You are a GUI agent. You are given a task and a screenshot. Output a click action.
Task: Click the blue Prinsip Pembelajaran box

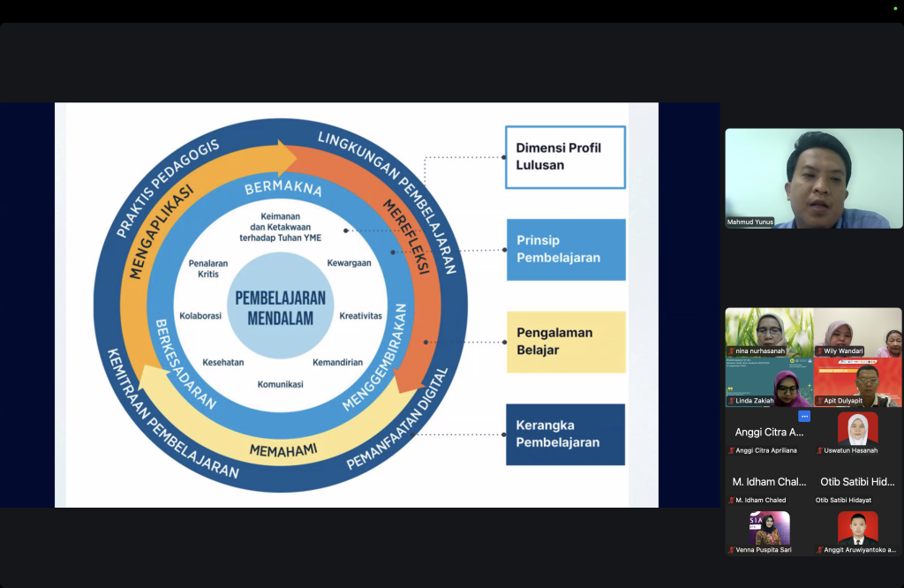point(566,250)
